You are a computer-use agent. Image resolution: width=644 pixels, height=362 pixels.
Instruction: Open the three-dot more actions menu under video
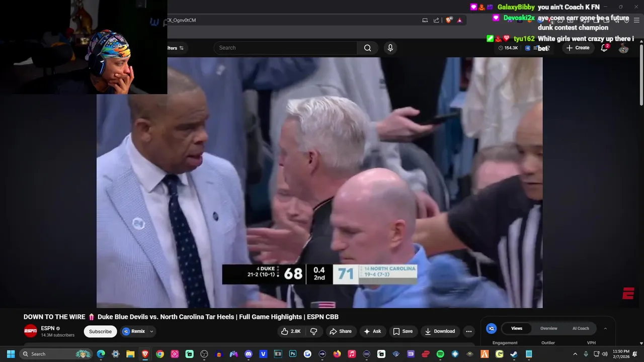coord(469,331)
